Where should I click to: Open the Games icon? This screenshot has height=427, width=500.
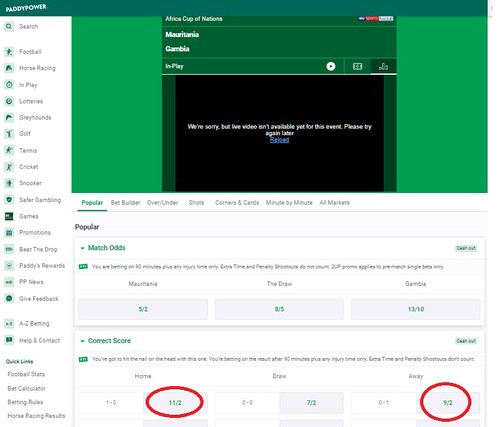pyautogui.click(x=9, y=216)
